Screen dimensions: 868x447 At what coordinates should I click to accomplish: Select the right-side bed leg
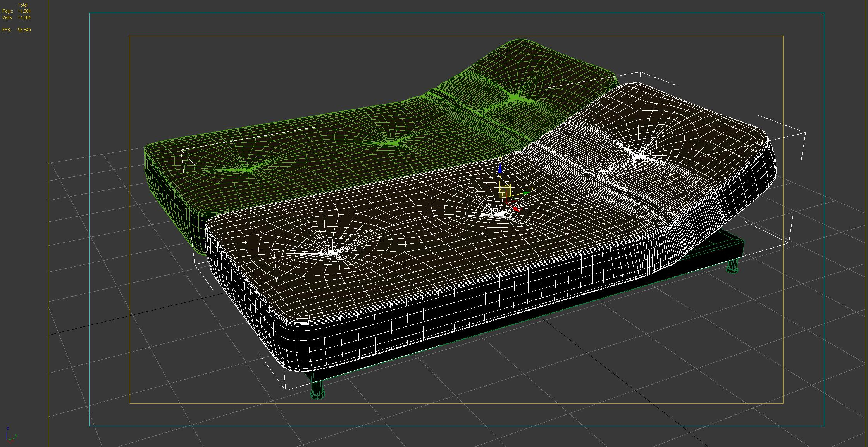pos(732,266)
